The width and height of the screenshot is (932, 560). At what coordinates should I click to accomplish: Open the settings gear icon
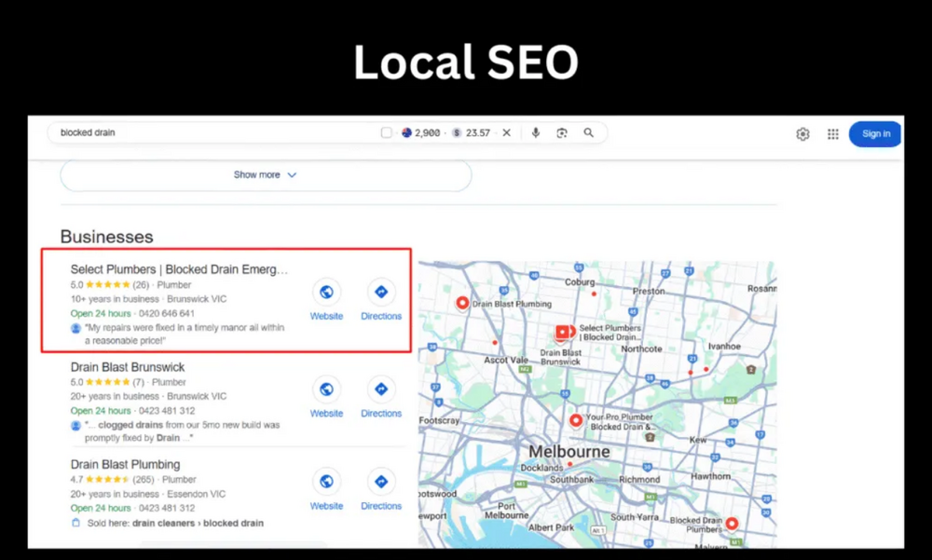pos(802,134)
